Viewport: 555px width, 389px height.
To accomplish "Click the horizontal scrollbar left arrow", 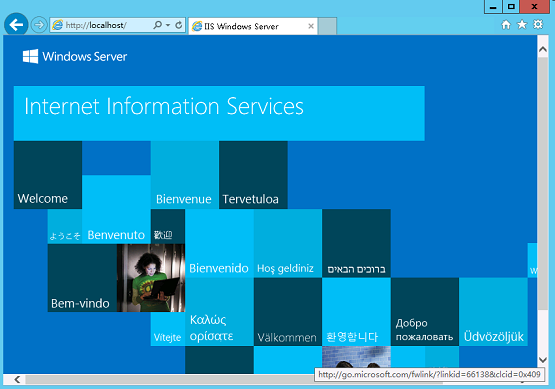I will point(17,380).
